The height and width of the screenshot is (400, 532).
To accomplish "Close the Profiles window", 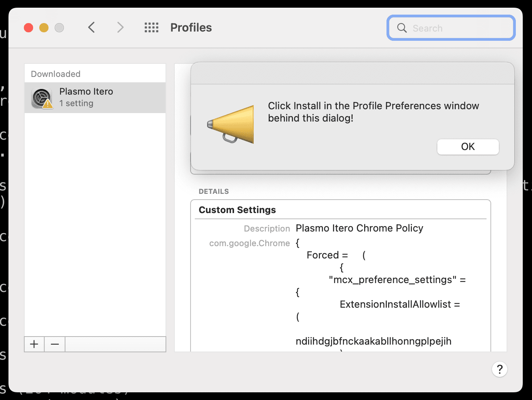I will pyautogui.click(x=28, y=28).
